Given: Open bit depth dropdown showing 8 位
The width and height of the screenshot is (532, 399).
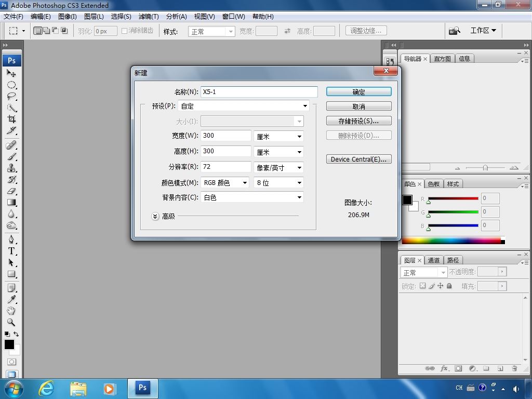Looking at the screenshot, I should point(278,182).
